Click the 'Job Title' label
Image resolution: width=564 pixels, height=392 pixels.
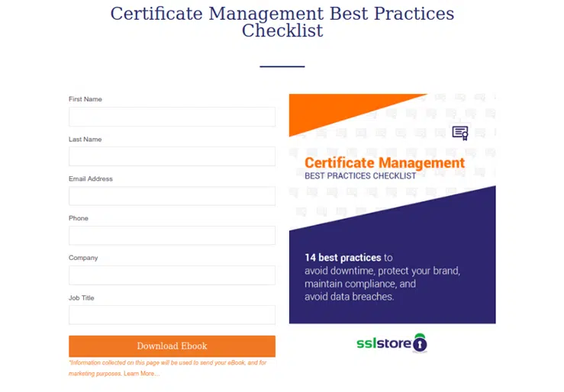click(x=82, y=298)
